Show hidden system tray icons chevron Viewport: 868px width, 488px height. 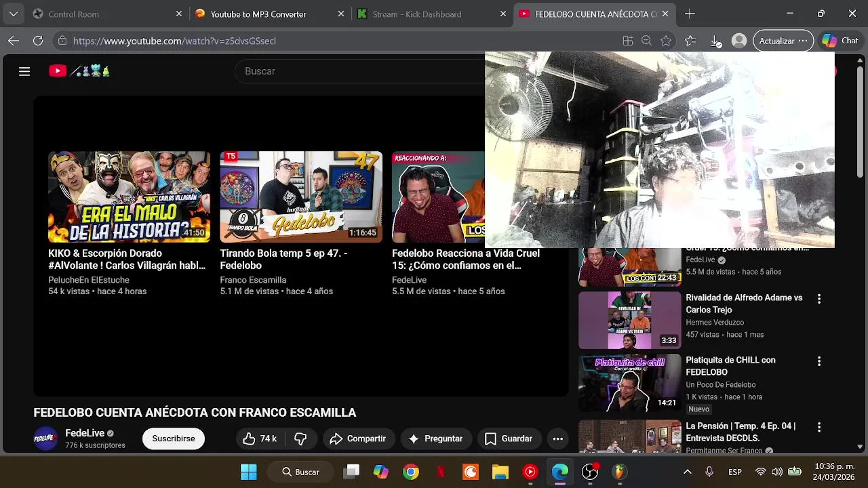click(687, 472)
